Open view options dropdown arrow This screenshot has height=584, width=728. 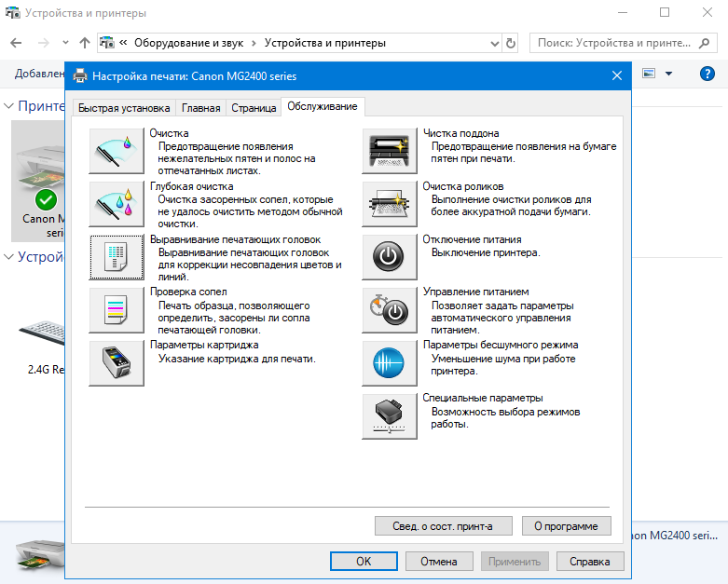click(668, 74)
